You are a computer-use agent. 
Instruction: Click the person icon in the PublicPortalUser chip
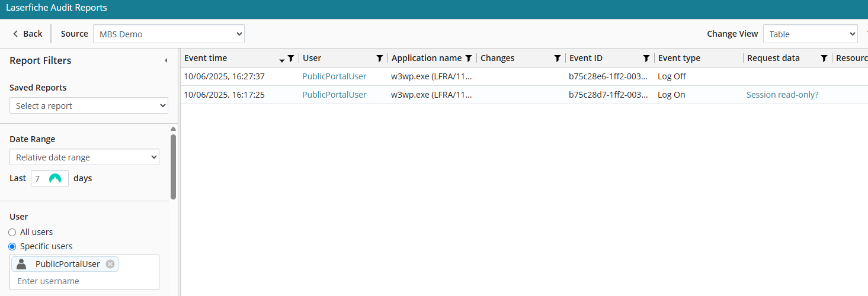[21, 264]
